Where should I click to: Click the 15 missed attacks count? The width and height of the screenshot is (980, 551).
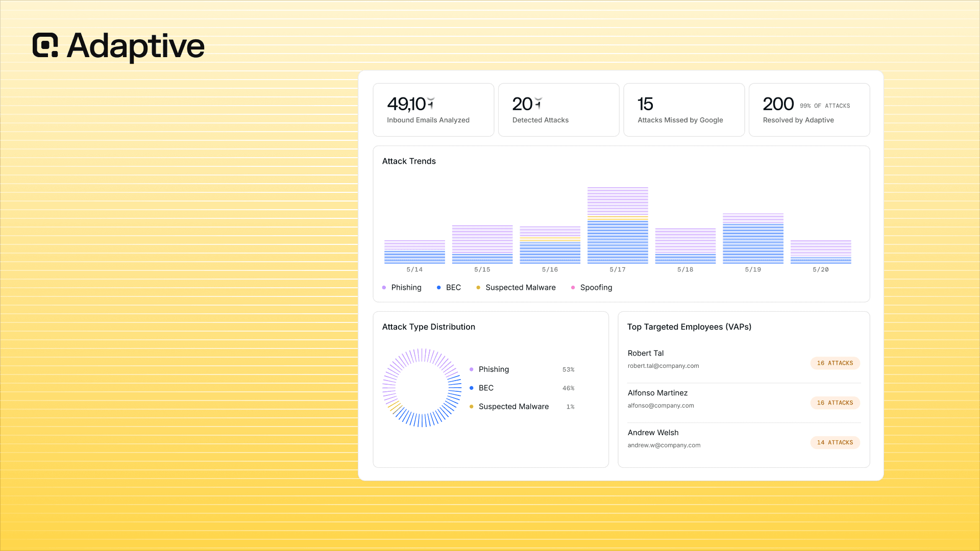tap(645, 104)
